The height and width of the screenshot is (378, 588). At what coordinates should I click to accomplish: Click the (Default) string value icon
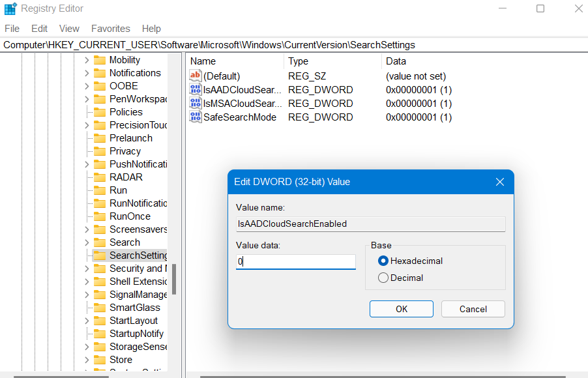click(x=196, y=76)
